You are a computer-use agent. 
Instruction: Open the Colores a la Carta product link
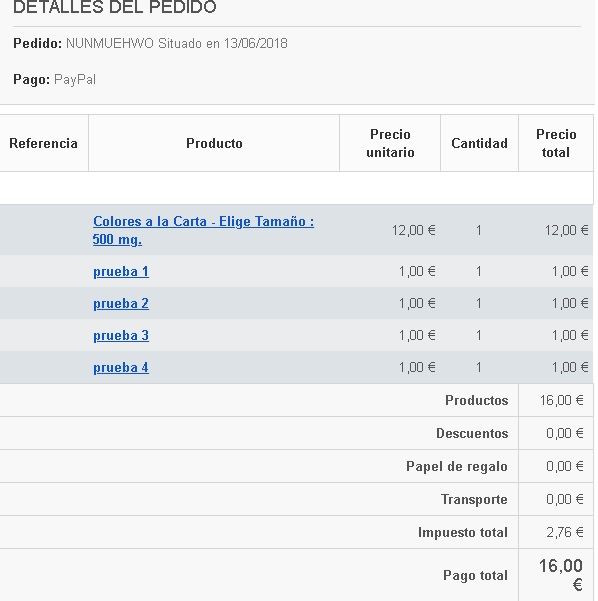pyautogui.click(x=203, y=230)
